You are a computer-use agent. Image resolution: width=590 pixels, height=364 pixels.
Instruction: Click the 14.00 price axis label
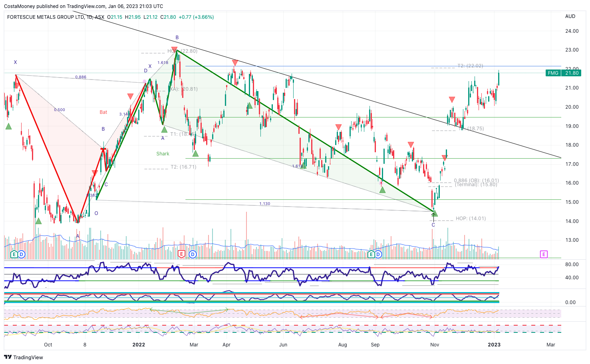click(572, 221)
